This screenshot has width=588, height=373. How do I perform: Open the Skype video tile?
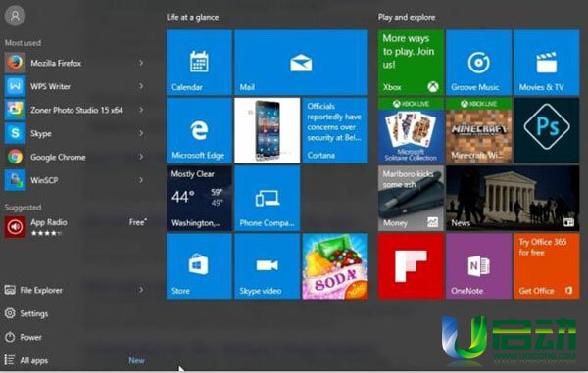point(267,266)
